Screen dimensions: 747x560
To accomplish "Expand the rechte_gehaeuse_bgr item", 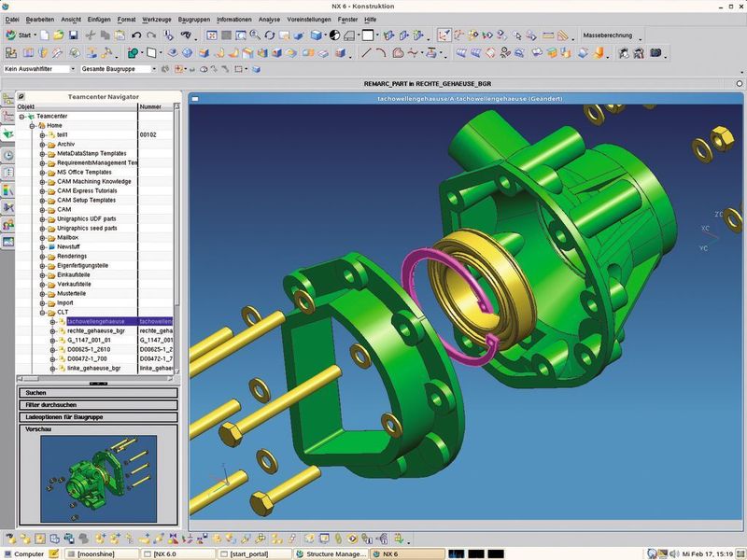I will pos(52,331).
